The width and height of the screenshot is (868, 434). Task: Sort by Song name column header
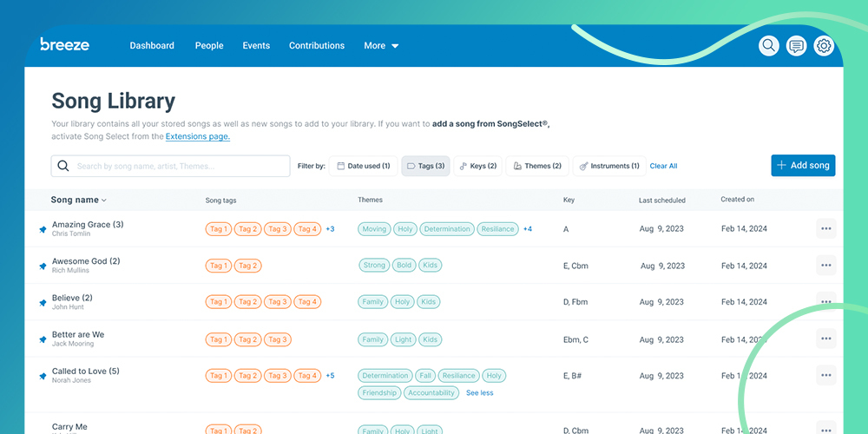[79, 200]
